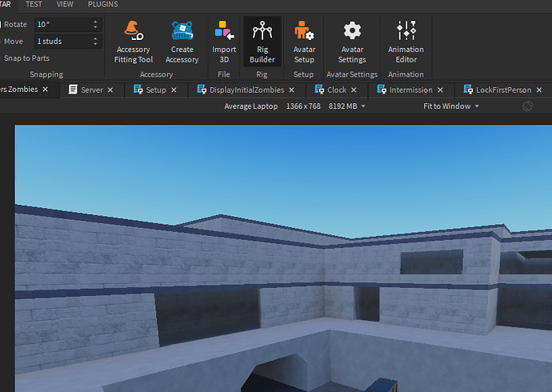Open the LockFirstPerson script tab
552x392 pixels.
pyautogui.click(x=503, y=90)
